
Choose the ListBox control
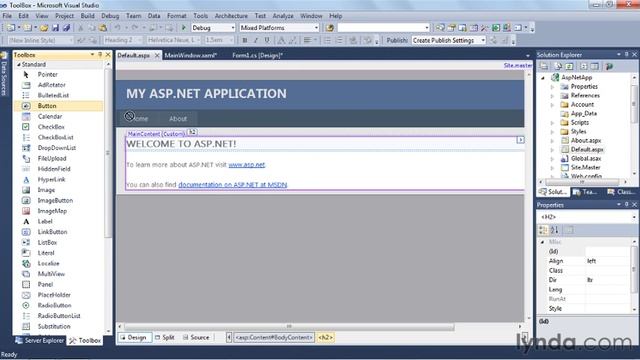47,242
